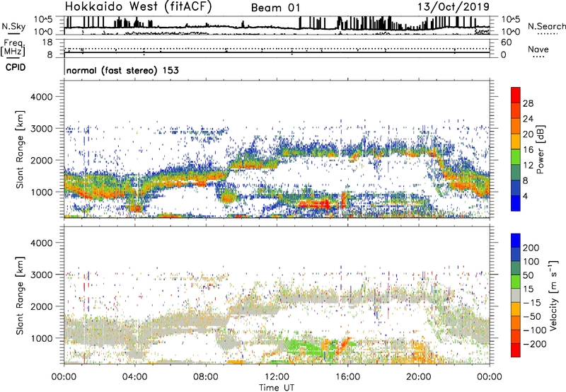This screenshot has width=566, height=392.
Task: Click the '20:00' time axis label
Action: point(418,377)
